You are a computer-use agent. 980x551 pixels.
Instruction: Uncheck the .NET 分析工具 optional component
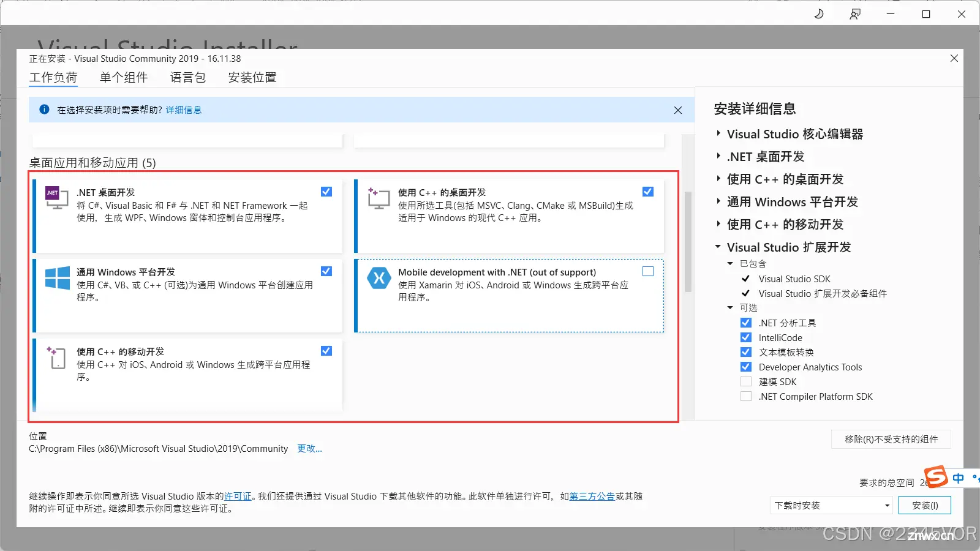746,323
